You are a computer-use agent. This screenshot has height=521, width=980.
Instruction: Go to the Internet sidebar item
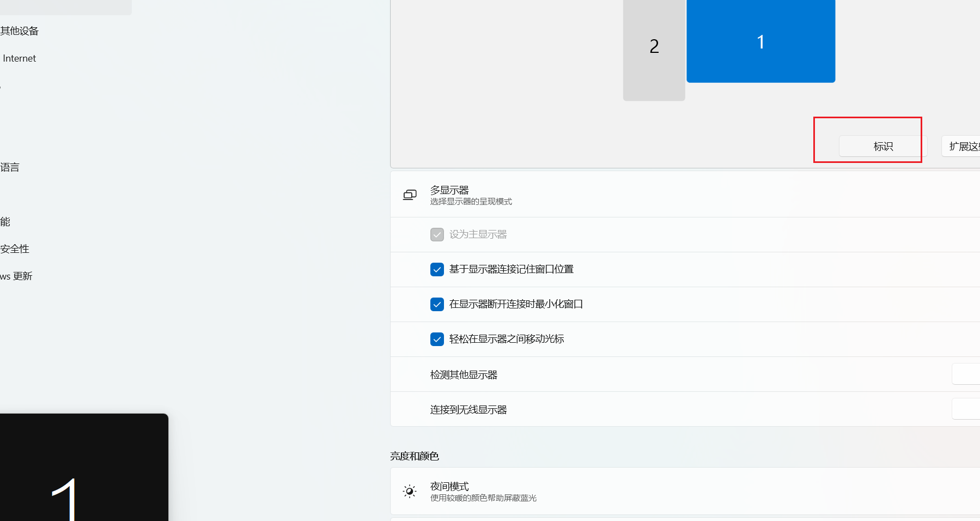point(20,58)
